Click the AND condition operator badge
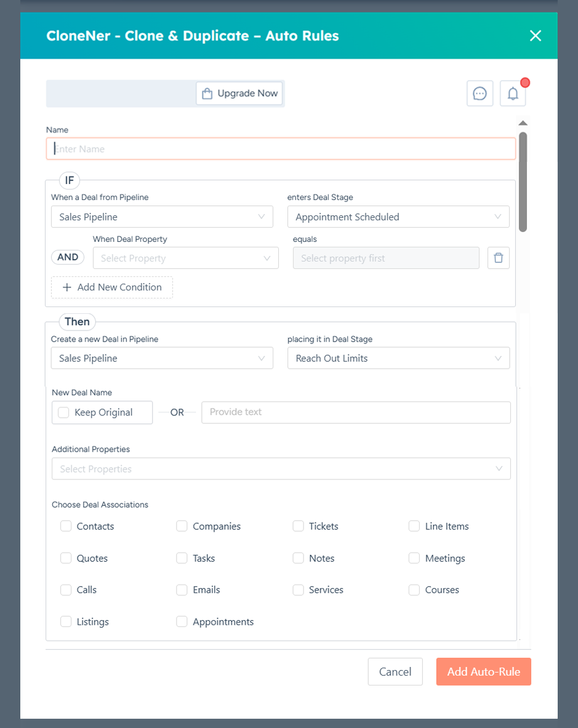Viewport: 578px width, 728px height. coord(68,257)
